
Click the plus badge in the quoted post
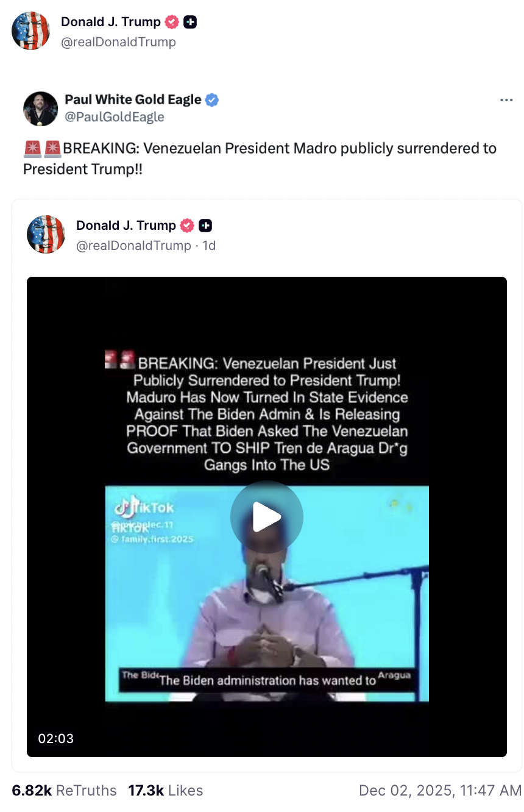(205, 226)
